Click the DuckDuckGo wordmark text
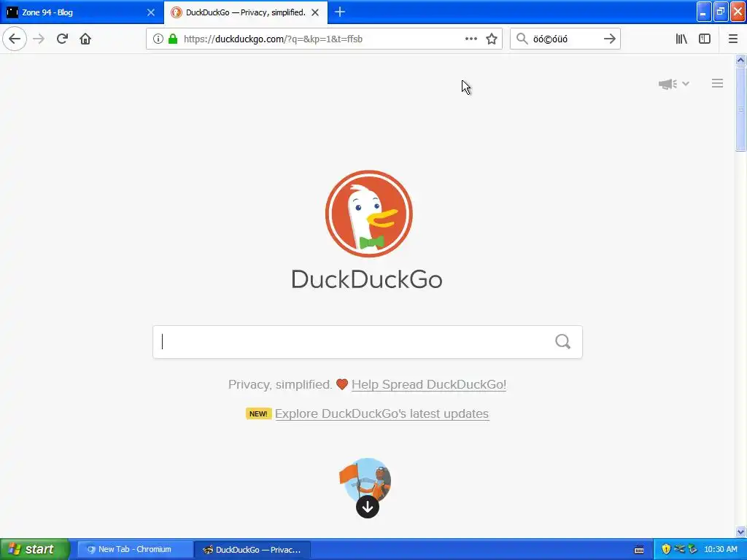 [367, 279]
